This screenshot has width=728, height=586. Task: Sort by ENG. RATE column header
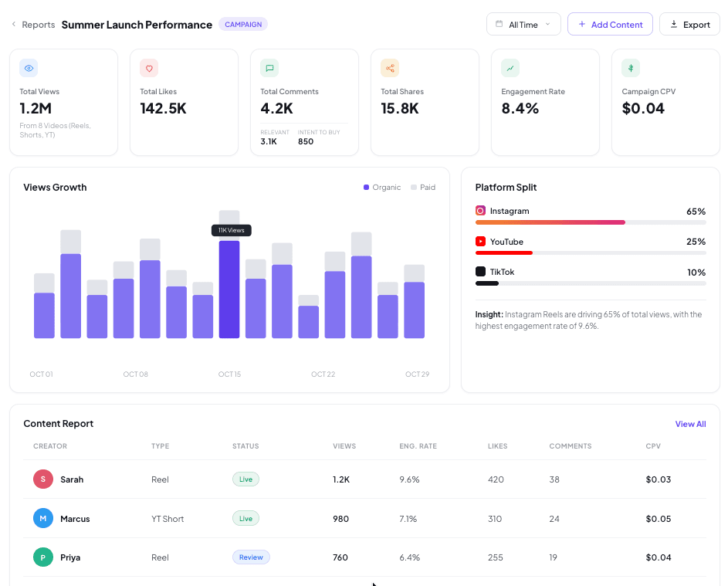pyautogui.click(x=418, y=446)
